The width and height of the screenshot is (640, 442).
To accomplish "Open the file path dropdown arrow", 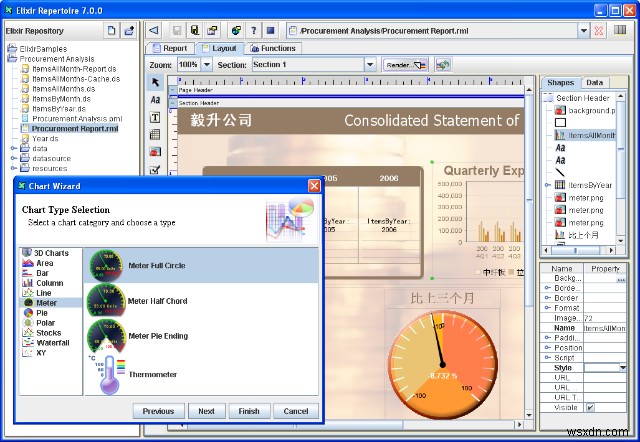I will tap(584, 31).
